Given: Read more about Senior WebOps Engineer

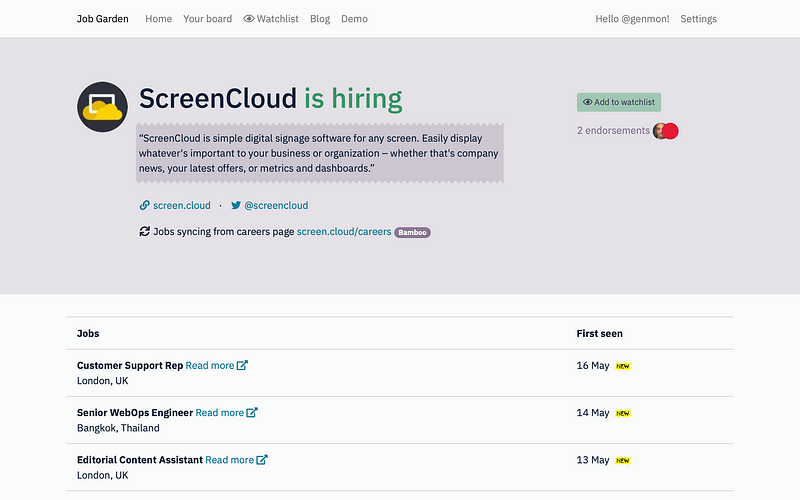Looking at the screenshot, I should 219,412.
